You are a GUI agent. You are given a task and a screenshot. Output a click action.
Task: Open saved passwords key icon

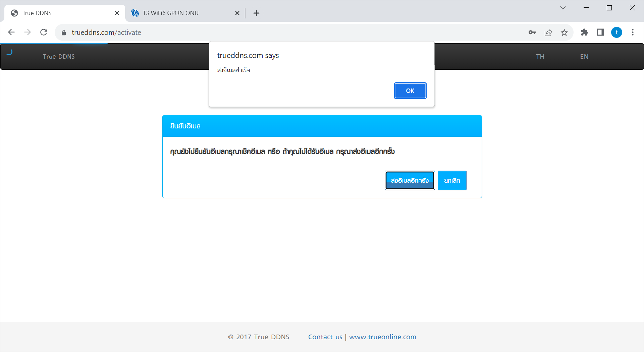pyautogui.click(x=532, y=33)
